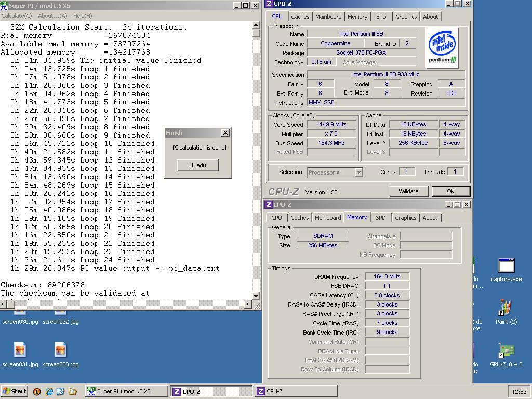Click the DRAM Frequency 164.3 MHz value

click(x=387, y=276)
